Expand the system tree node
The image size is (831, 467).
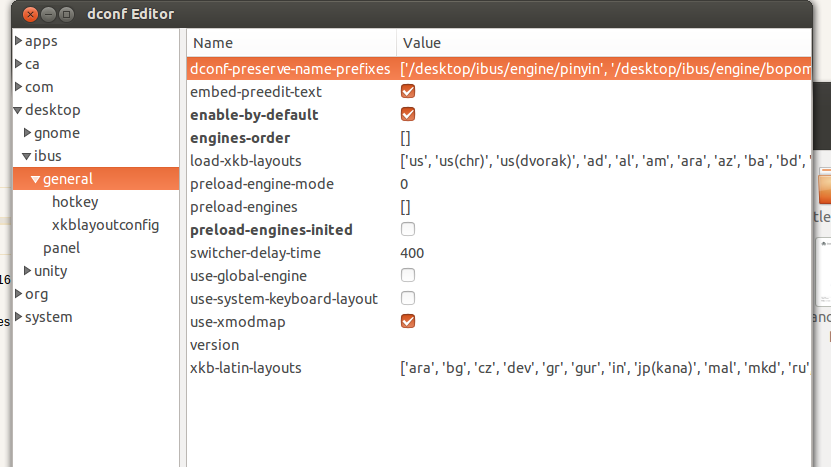coord(19,316)
